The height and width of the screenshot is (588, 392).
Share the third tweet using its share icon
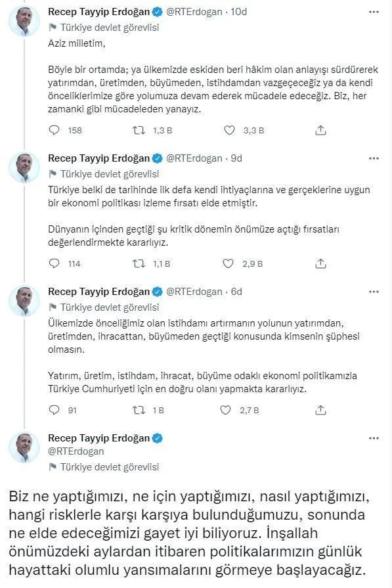tap(320, 410)
